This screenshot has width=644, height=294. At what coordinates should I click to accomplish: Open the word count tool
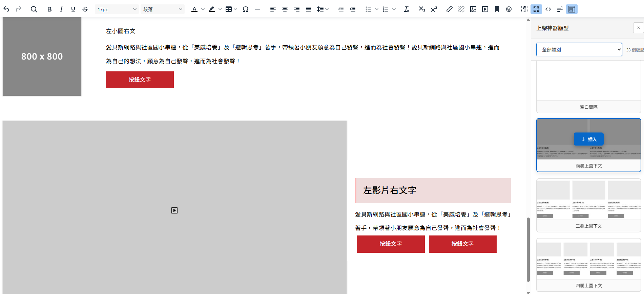click(x=560, y=9)
